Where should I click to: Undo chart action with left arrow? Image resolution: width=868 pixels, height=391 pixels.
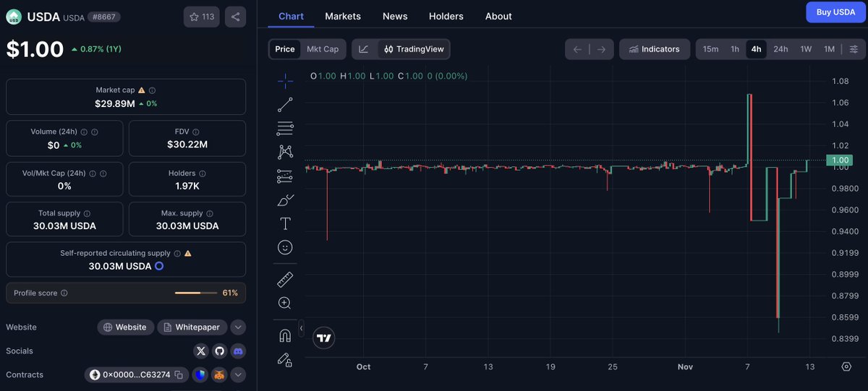tap(577, 49)
